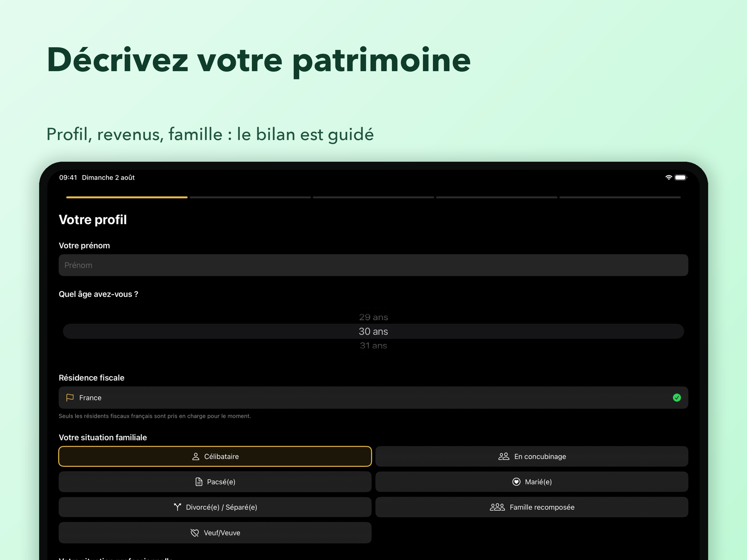The width and height of the screenshot is (747, 560).
Task: Click the group icon for Famille recomposée
Action: click(x=497, y=507)
